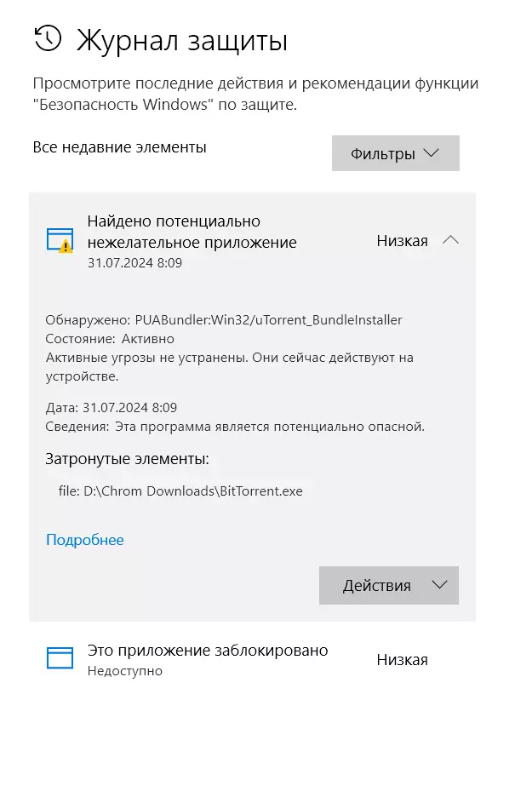The height and width of the screenshot is (786, 532).
Task: Open the Подробнее link
Action: [x=84, y=539]
